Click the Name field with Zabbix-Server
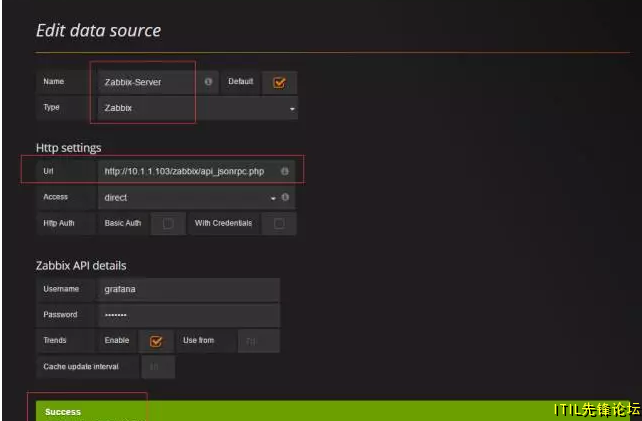 (x=158, y=82)
